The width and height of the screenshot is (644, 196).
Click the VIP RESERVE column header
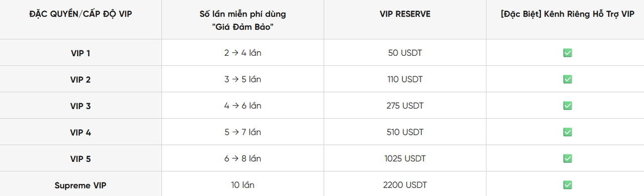[x=405, y=14]
